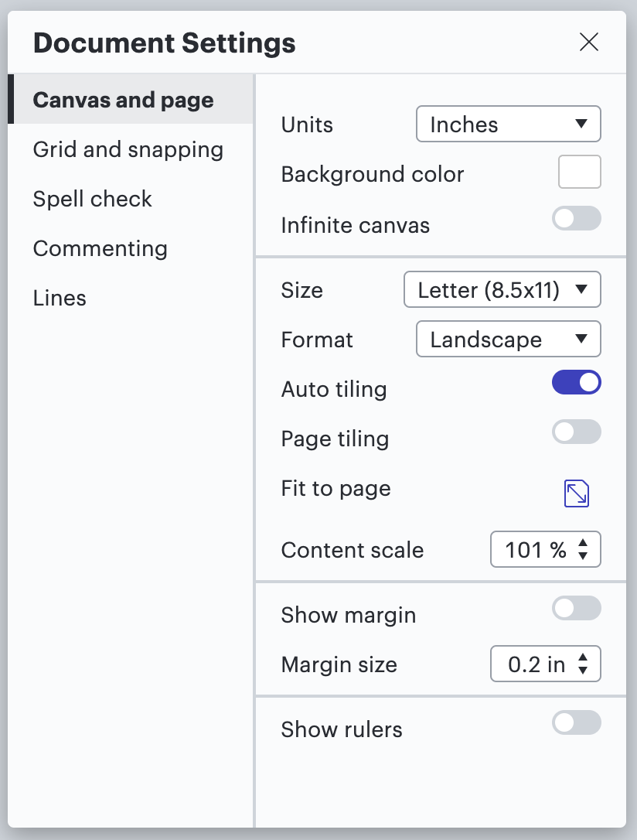Select the Canvas and page tab
637x840 pixels.
coord(124,100)
